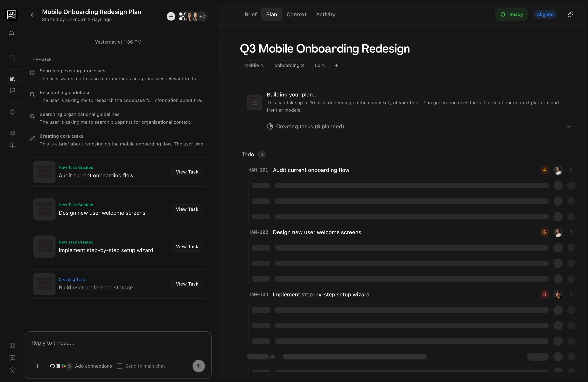Click the copy link icon at top right
The height and width of the screenshot is (382, 588).
[570, 14]
